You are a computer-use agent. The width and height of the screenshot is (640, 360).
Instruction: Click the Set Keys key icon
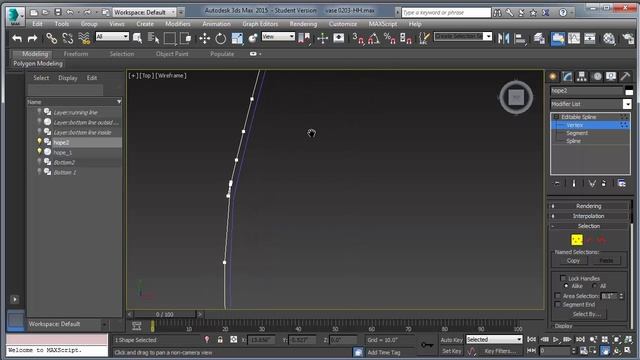coord(427,345)
